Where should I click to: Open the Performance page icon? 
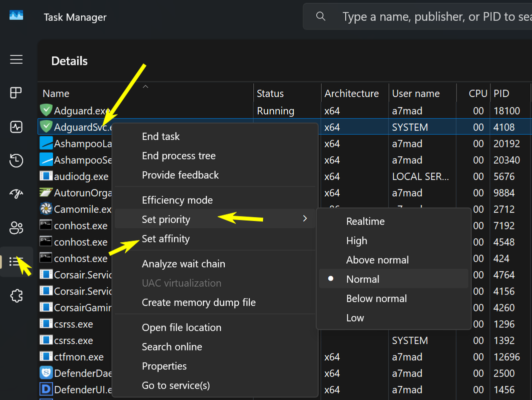click(16, 127)
